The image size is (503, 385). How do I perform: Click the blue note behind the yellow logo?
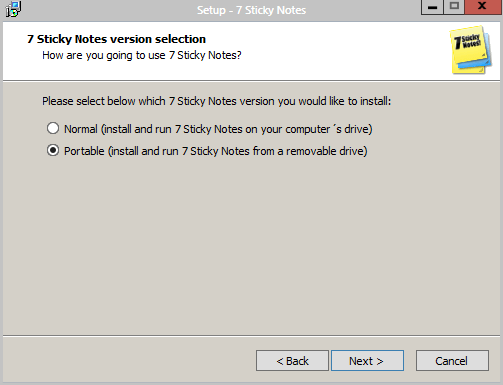coord(487,60)
